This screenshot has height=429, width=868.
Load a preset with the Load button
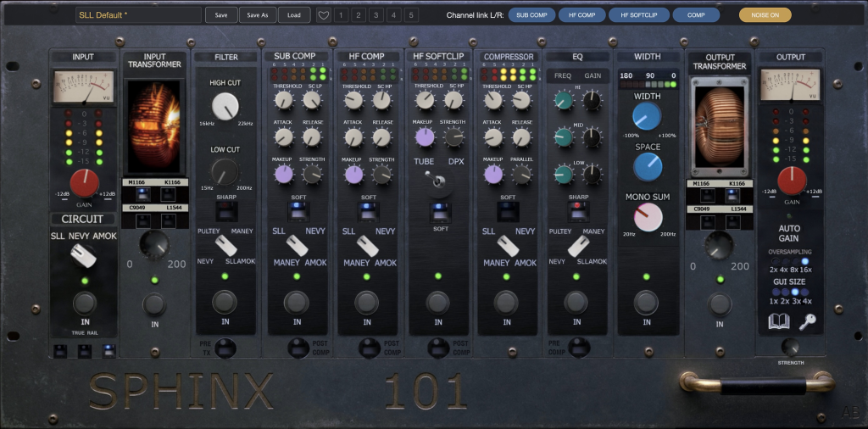coord(294,15)
